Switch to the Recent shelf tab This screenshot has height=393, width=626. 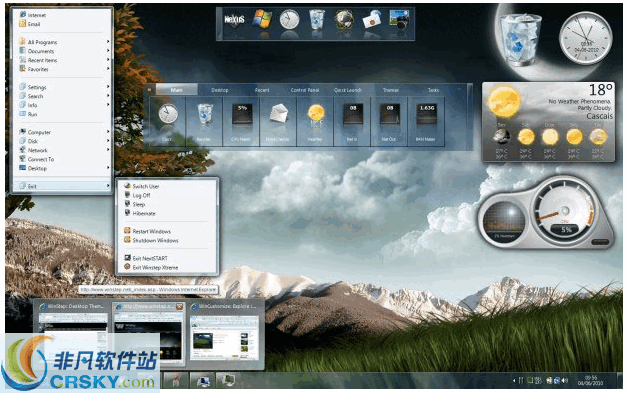tap(262, 90)
